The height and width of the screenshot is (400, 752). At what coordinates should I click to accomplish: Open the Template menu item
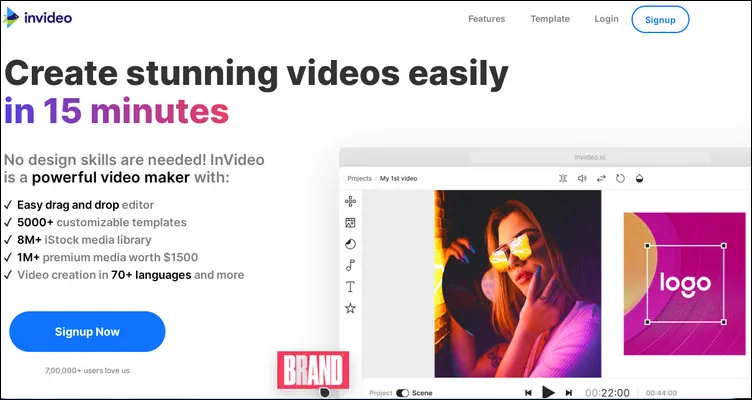click(550, 19)
